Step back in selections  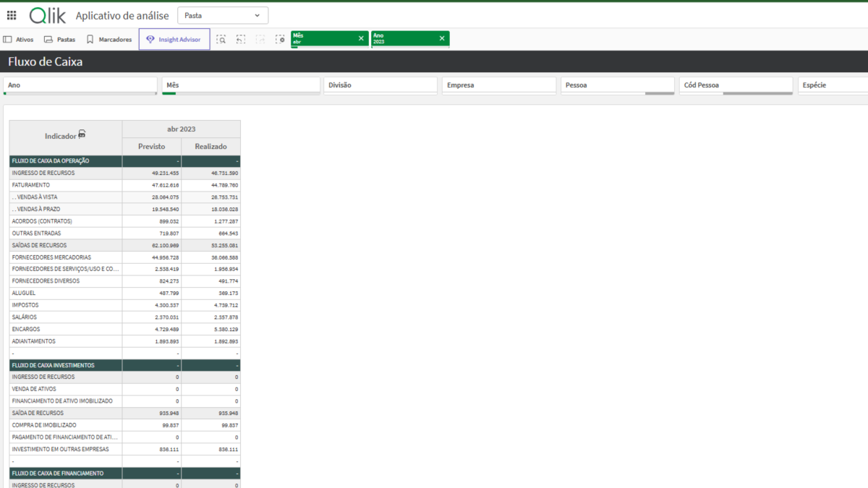click(x=241, y=40)
